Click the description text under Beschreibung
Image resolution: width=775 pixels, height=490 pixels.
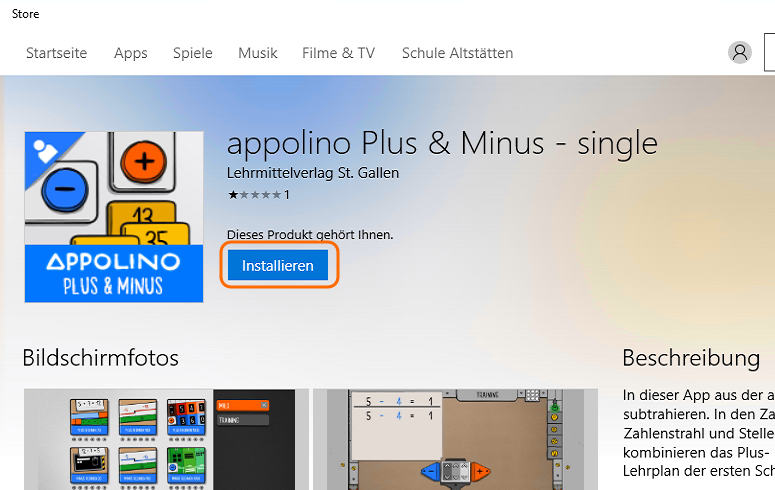698,433
